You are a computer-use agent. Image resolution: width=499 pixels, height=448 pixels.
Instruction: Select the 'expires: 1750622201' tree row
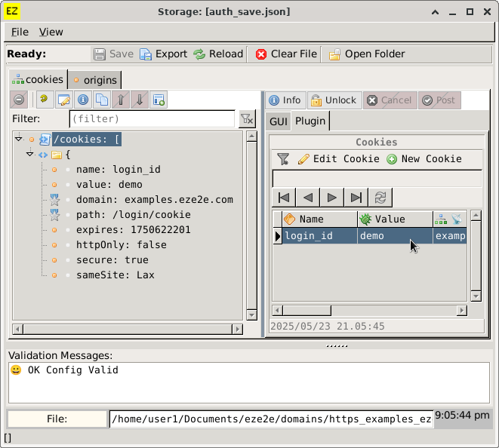(134, 230)
